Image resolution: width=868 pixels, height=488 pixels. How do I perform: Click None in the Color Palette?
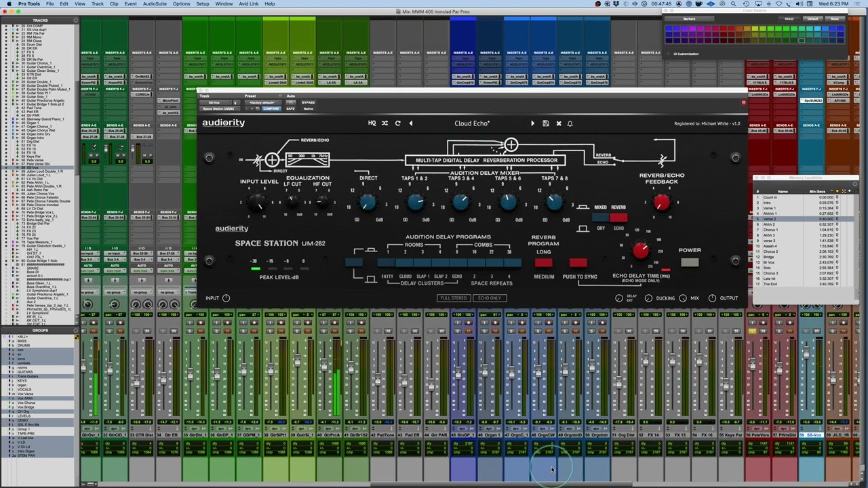pos(835,19)
